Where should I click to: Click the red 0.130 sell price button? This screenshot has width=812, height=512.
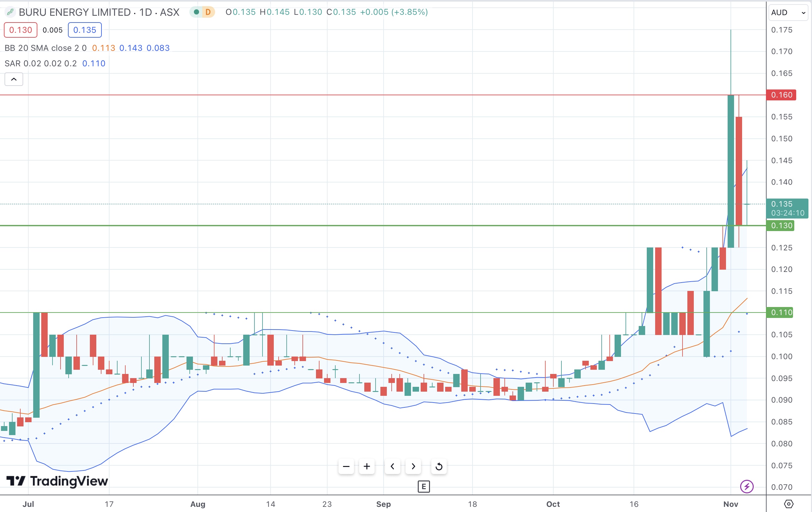click(x=21, y=30)
